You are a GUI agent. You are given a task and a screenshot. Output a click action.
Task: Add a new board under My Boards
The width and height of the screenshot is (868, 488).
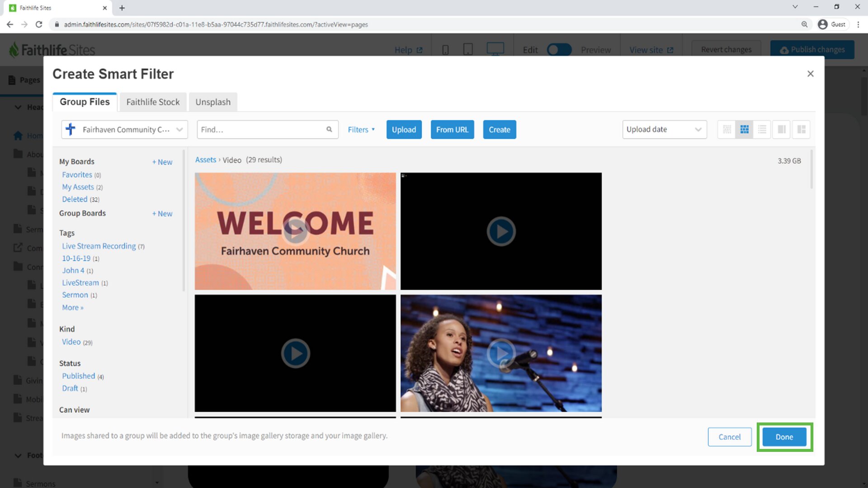click(x=162, y=162)
